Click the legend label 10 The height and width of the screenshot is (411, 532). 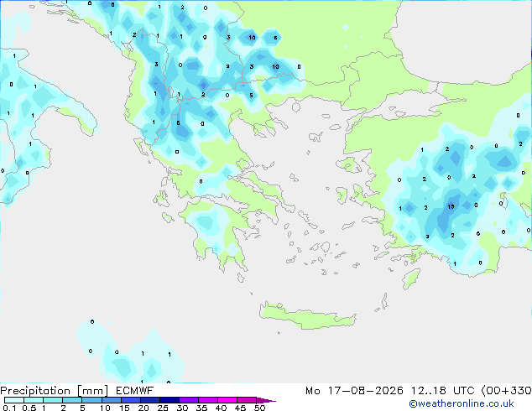click(105, 408)
